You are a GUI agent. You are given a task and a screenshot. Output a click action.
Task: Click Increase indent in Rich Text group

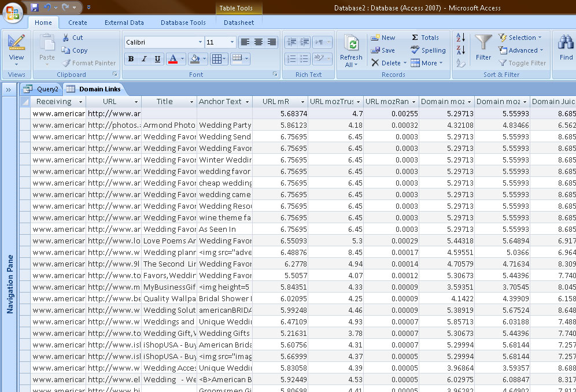[304, 42]
